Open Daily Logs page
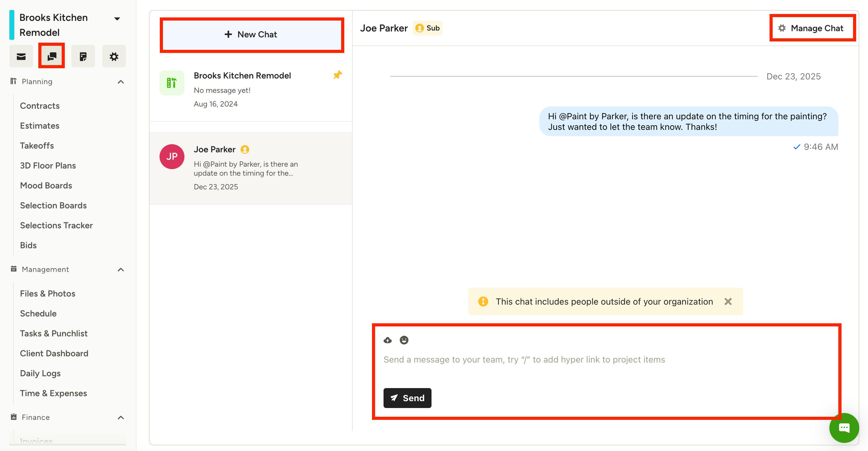868x451 pixels. (40, 373)
